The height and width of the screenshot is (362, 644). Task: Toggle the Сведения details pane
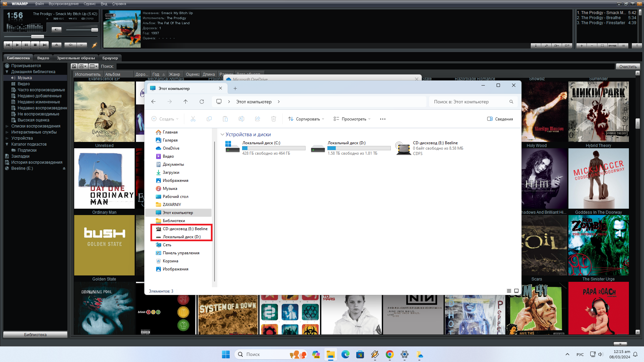(500, 119)
